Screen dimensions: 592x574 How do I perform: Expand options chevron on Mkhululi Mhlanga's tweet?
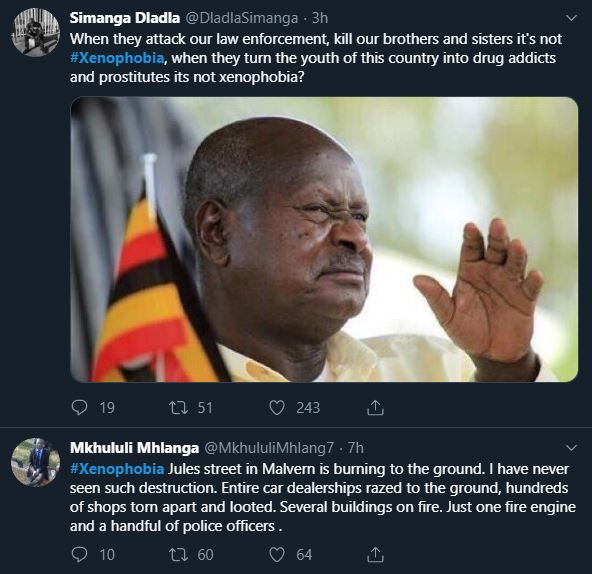coord(572,448)
